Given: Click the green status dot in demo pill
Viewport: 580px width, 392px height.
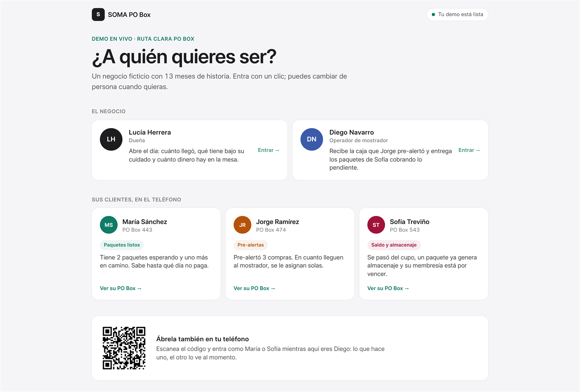Looking at the screenshot, I should (433, 15).
